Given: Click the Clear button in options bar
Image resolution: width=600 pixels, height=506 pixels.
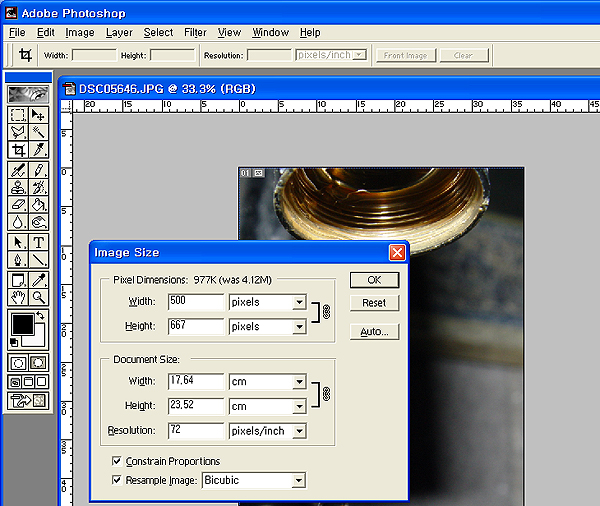Looking at the screenshot, I should click(x=463, y=55).
